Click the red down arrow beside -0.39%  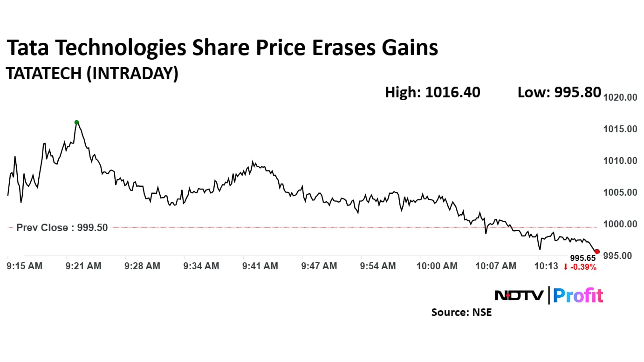[x=565, y=267]
